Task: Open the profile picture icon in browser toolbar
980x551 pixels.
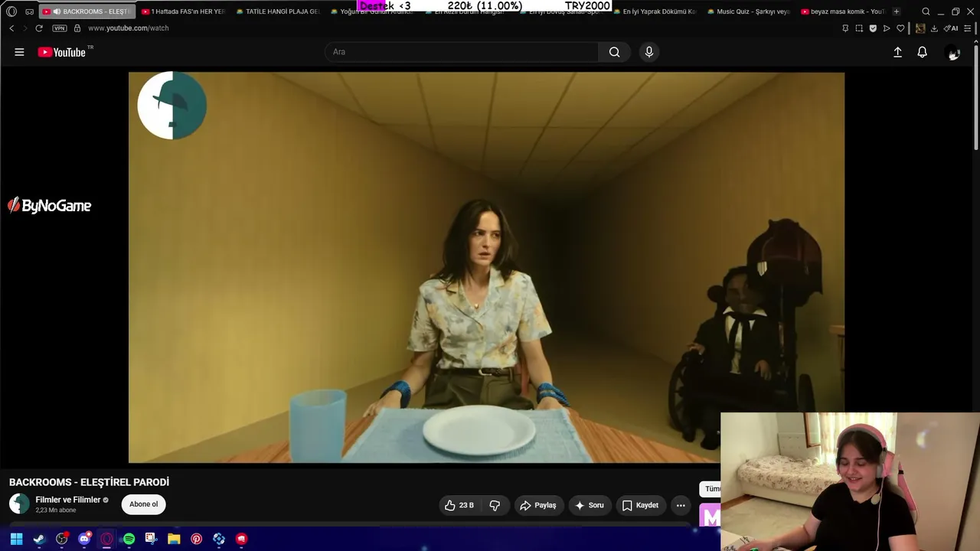Action: point(920,28)
